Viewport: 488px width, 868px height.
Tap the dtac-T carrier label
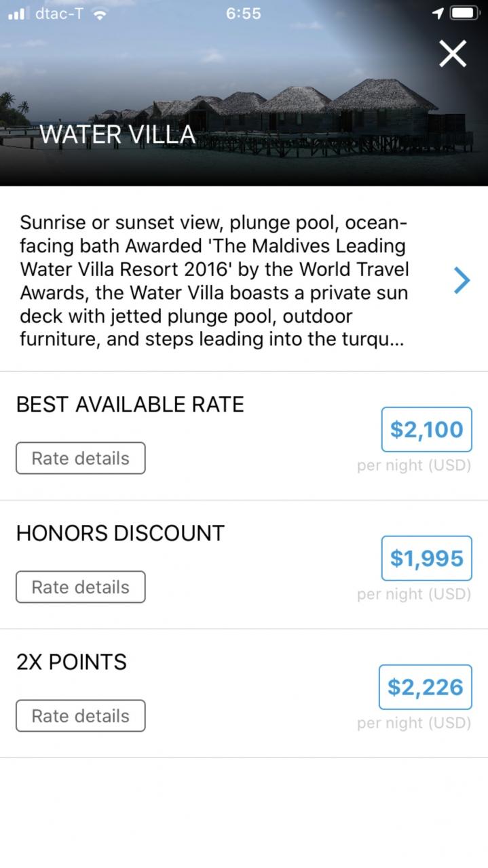[x=60, y=14]
